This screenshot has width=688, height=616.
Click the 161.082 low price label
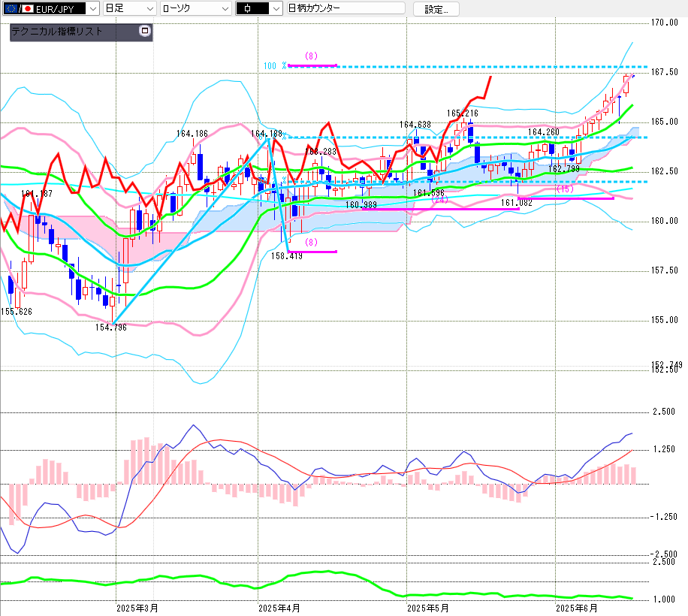tap(517, 203)
